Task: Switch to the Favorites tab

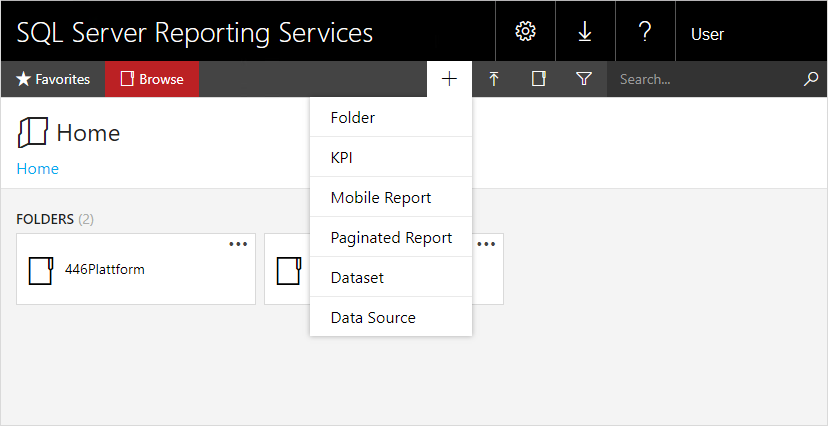Action: click(x=53, y=79)
